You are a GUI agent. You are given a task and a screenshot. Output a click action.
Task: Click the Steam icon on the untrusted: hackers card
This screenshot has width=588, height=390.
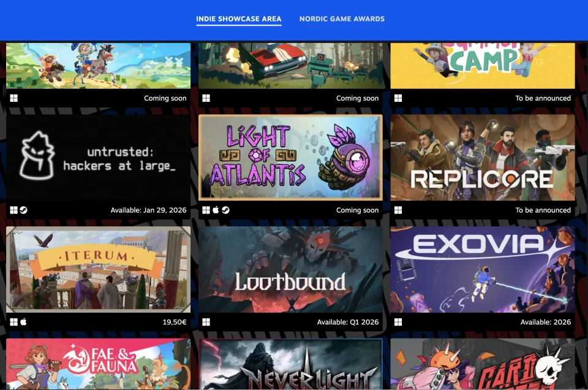click(23, 210)
